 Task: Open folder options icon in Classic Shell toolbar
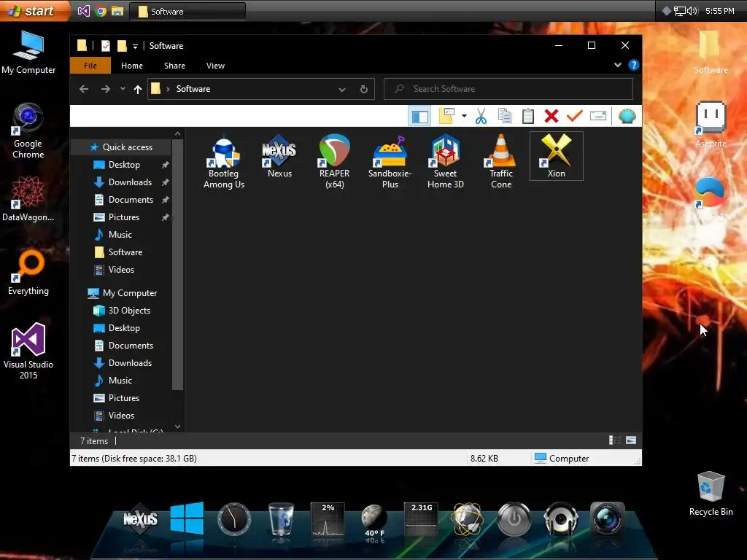[447, 116]
